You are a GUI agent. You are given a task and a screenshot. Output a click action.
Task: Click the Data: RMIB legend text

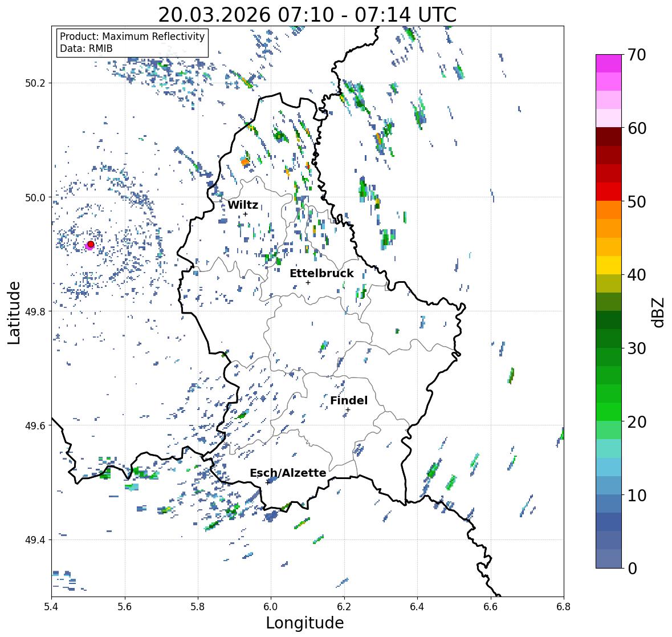[x=86, y=48]
